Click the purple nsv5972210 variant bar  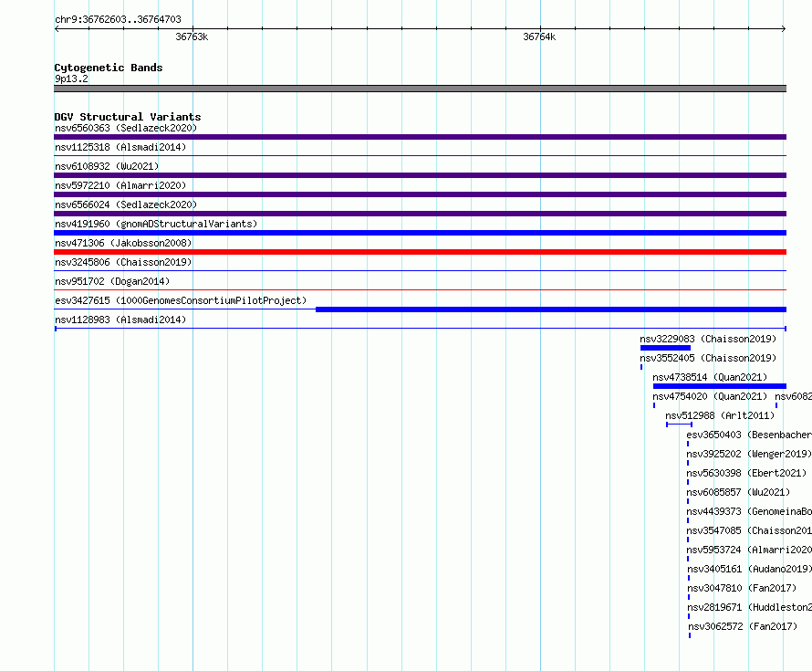click(x=420, y=194)
